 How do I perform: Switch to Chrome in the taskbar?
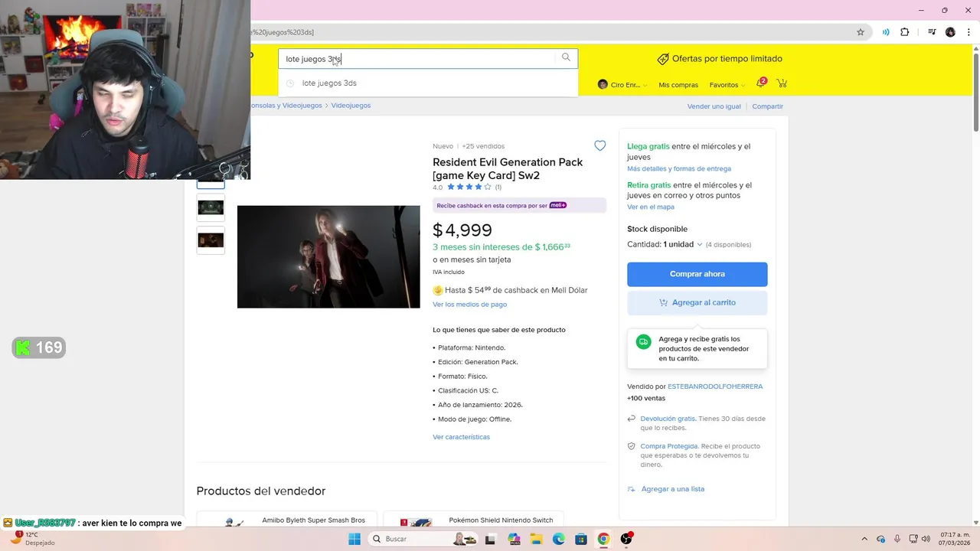pyautogui.click(x=603, y=539)
